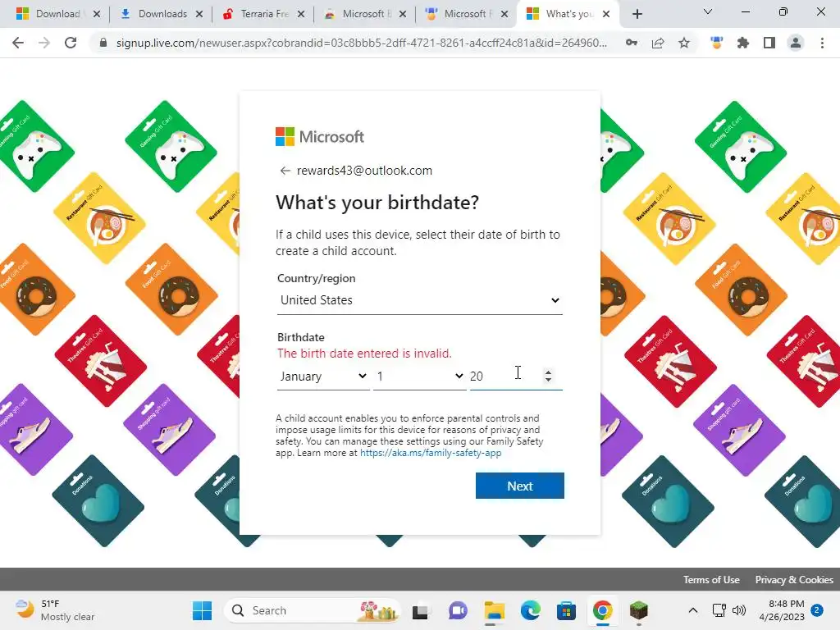Close the Terraria Free tab

click(301, 14)
